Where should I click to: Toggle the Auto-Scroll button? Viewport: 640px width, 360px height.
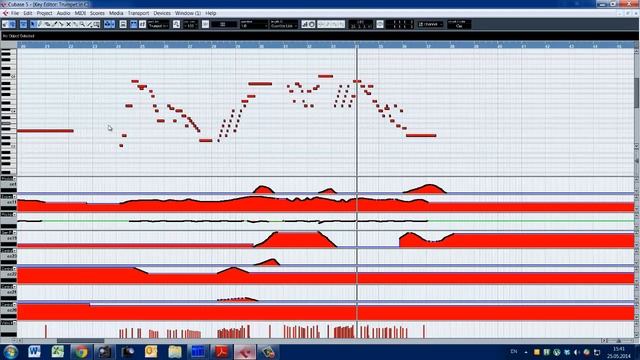pyautogui.click(x=107, y=24)
